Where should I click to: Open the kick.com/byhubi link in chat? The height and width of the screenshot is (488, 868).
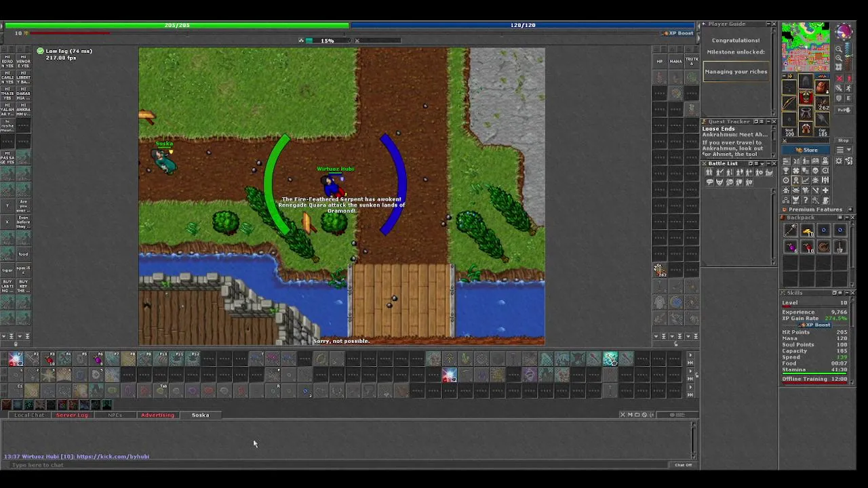pyautogui.click(x=113, y=456)
